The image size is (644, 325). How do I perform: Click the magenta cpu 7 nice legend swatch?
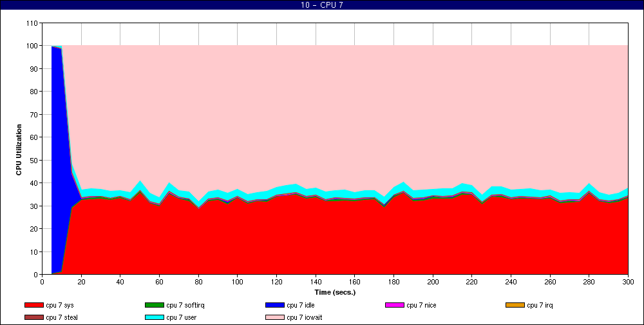[x=395, y=305]
